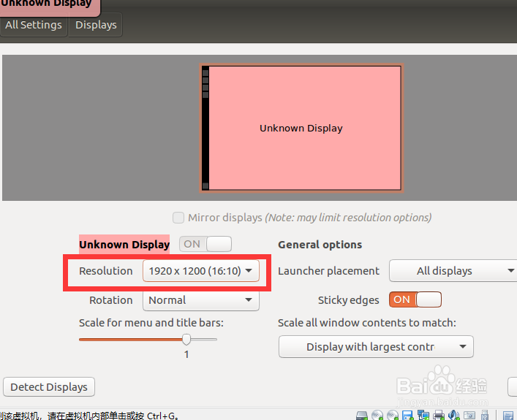Screen dimensions: 517x420
Task: Click the Displays breadcrumb button
Action: (x=96, y=25)
